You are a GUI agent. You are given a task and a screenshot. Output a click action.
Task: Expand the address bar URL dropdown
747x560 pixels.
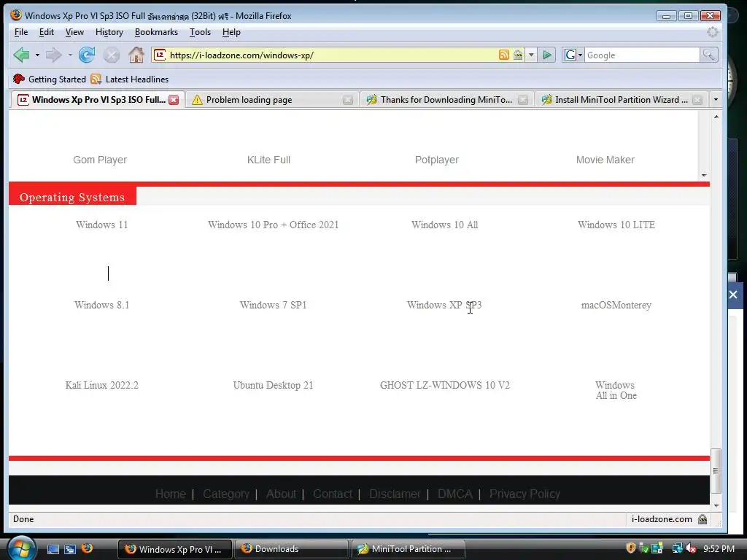tap(531, 55)
